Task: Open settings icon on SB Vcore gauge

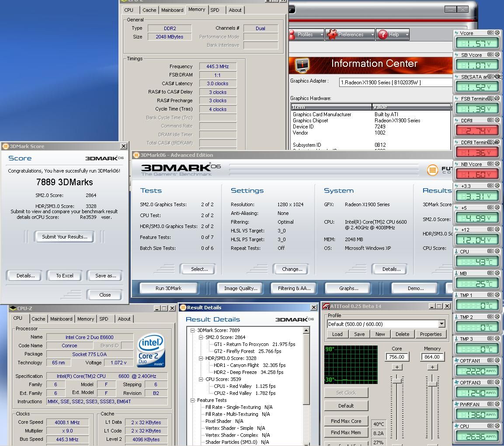Action: (x=490, y=55)
